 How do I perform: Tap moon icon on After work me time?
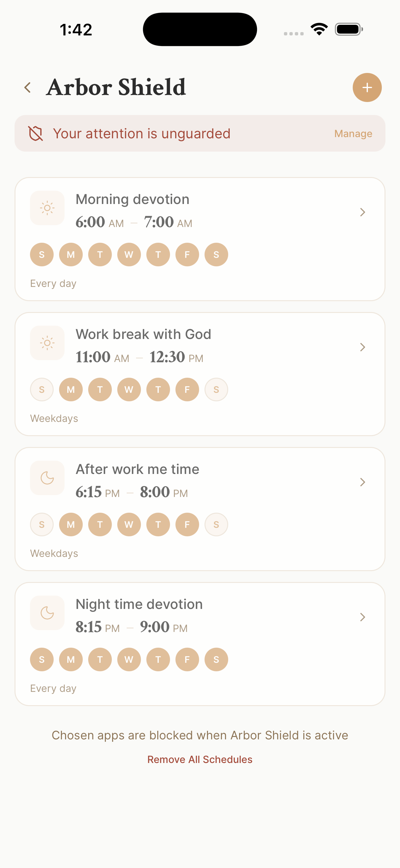tap(47, 478)
